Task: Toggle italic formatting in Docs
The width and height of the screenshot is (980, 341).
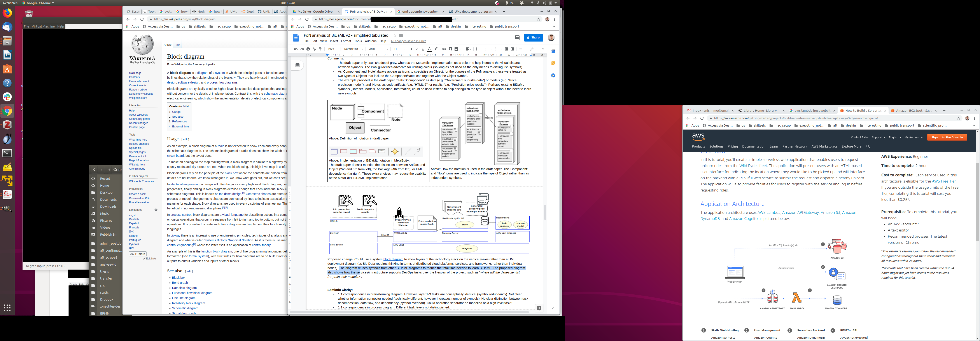Action: pos(416,49)
